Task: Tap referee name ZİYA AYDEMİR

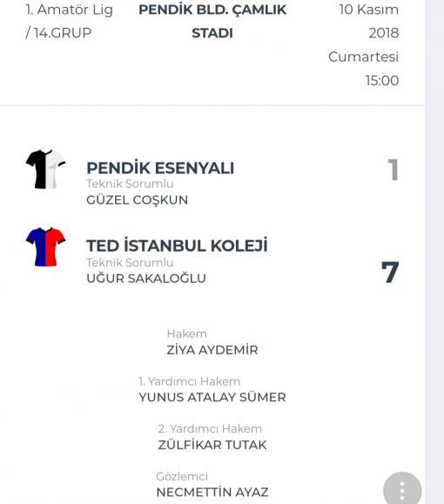Action: click(x=212, y=350)
